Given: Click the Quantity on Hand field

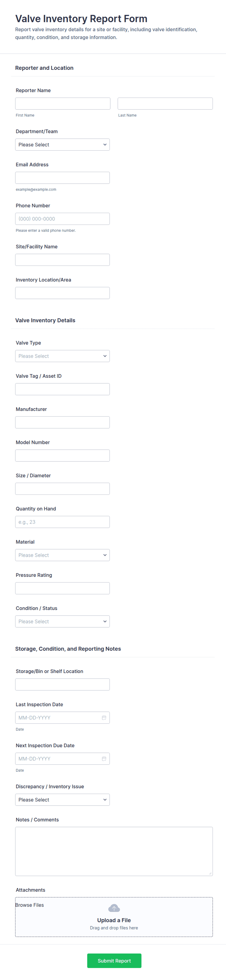Looking at the screenshot, I should tap(62, 522).
